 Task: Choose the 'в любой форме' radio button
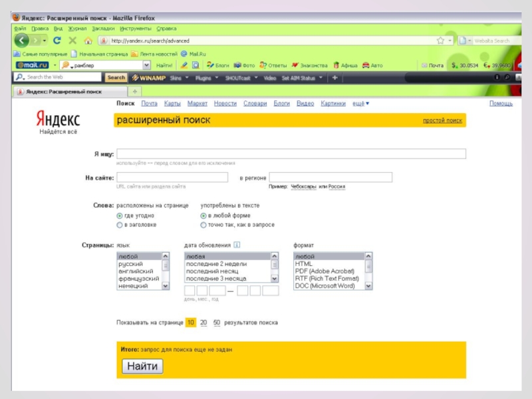click(x=203, y=216)
